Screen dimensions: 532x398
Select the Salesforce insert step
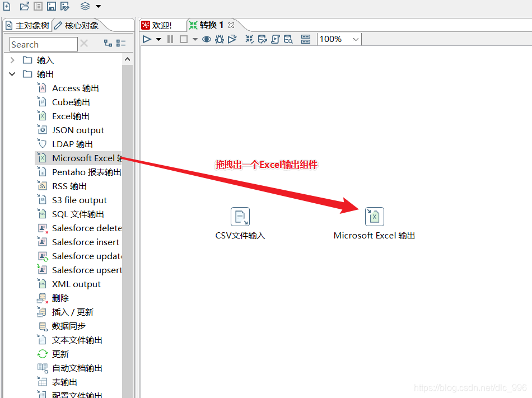78,242
